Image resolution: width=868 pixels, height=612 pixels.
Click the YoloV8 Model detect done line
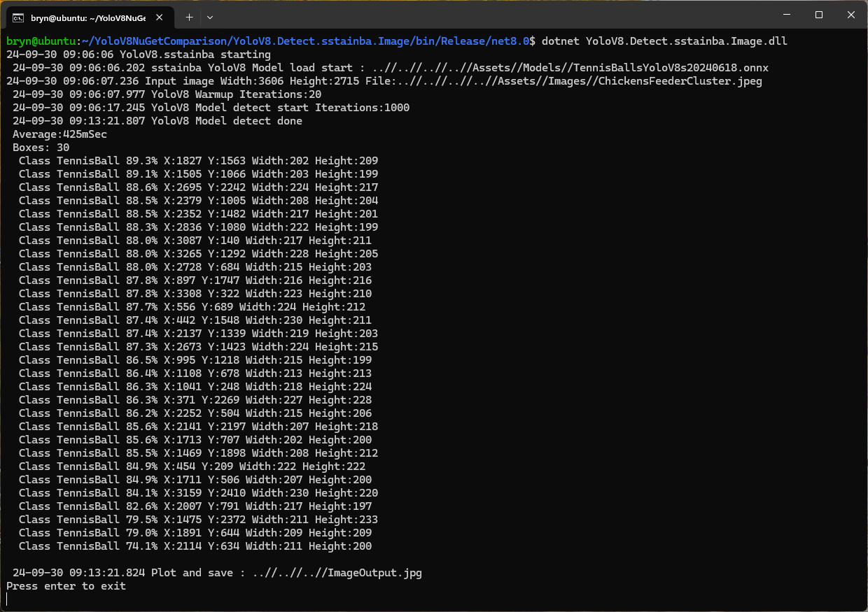[157, 120]
